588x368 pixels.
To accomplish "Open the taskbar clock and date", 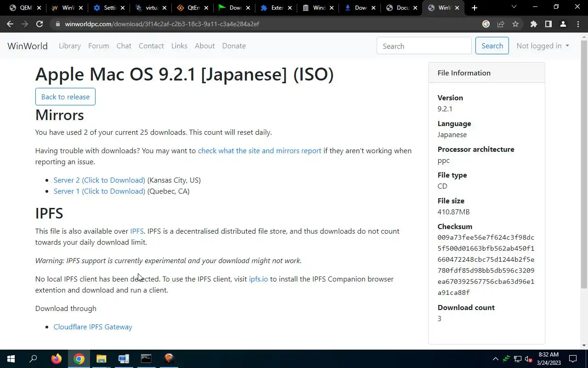I will tap(548, 359).
